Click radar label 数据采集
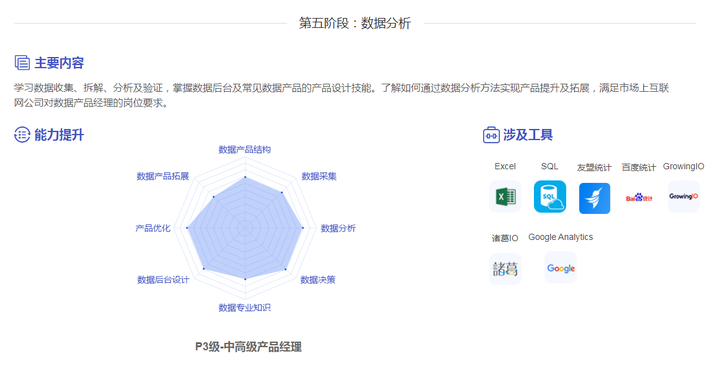The height and width of the screenshot is (372, 720). (x=319, y=176)
